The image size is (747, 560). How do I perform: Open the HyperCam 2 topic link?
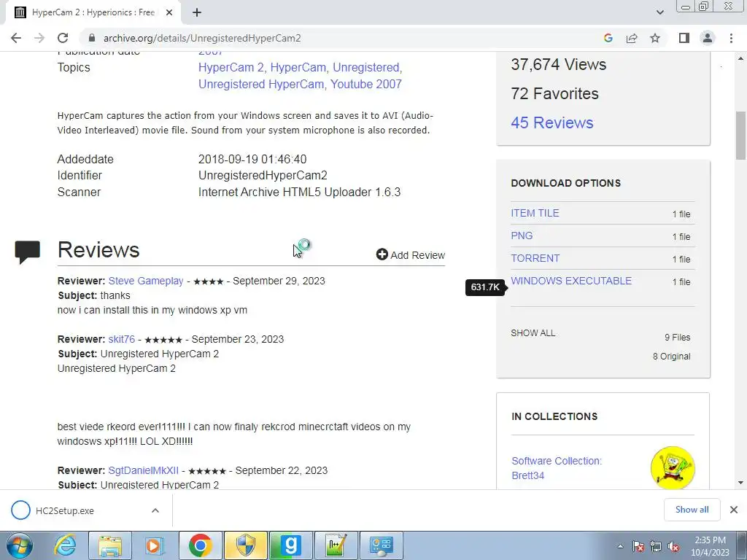click(x=231, y=67)
